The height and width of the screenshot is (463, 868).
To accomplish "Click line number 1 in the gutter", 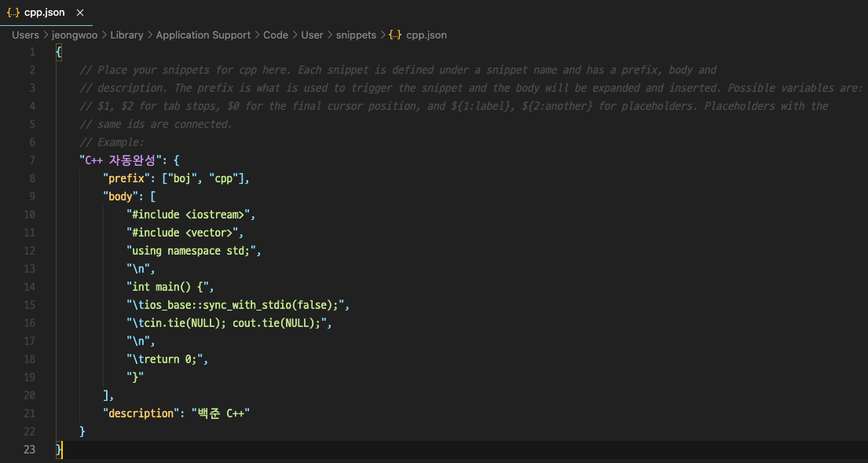I will [32, 52].
